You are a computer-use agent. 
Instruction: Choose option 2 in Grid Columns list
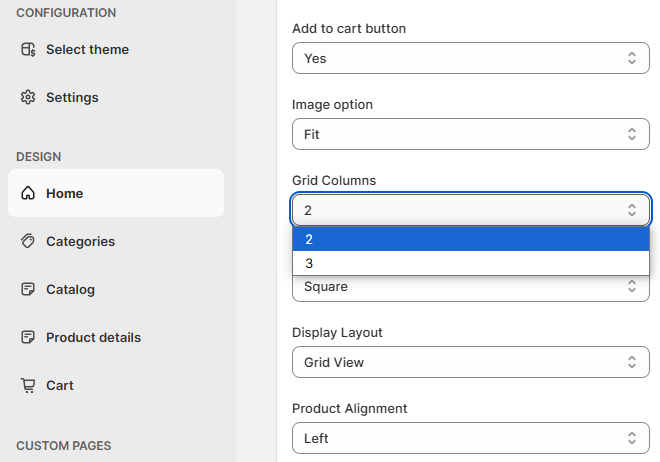pos(471,239)
